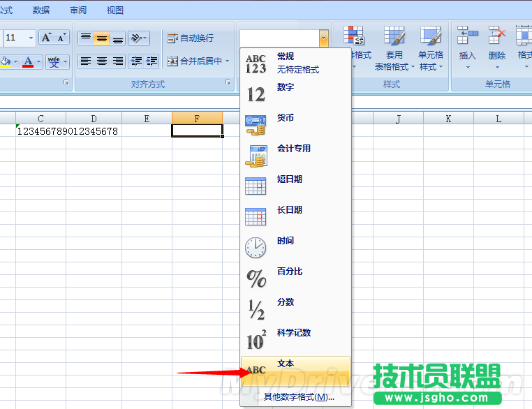Select bottom vertical alignment
The height and width of the screenshot is (409, 532).
[x=118, y=38]
